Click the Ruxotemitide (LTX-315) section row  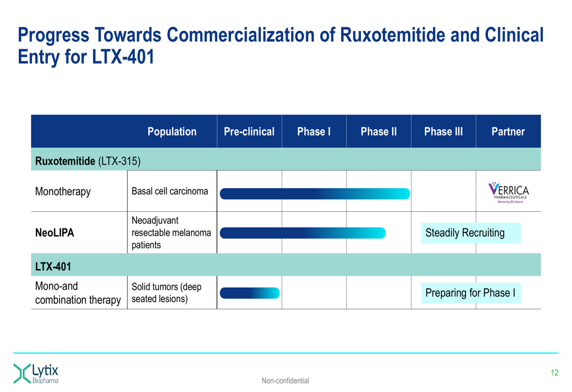pyautogui.click(x=285, y=159)
